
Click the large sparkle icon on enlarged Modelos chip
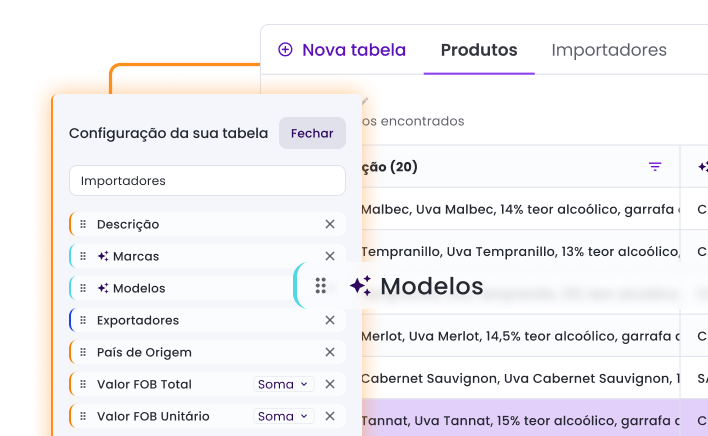360,286
